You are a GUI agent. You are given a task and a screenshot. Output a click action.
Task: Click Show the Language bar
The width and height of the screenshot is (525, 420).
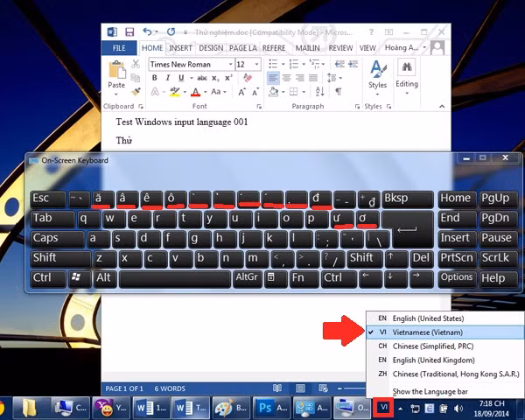point(430,391)
